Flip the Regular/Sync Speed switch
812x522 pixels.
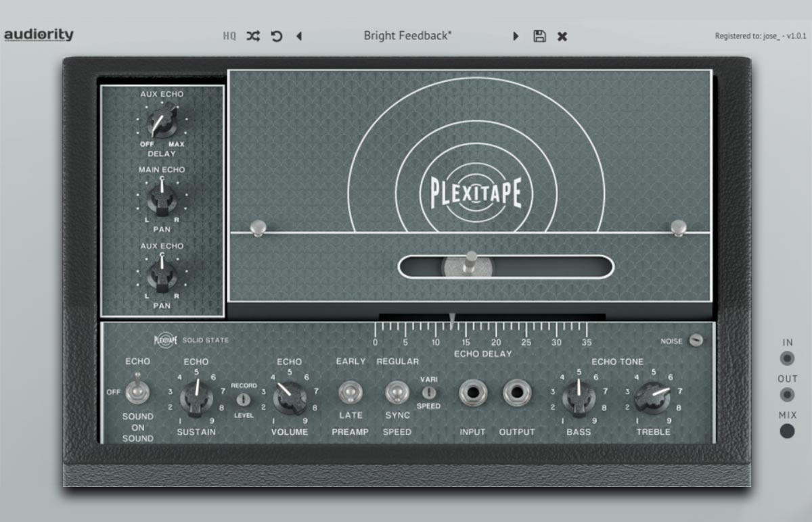(397, 392)
